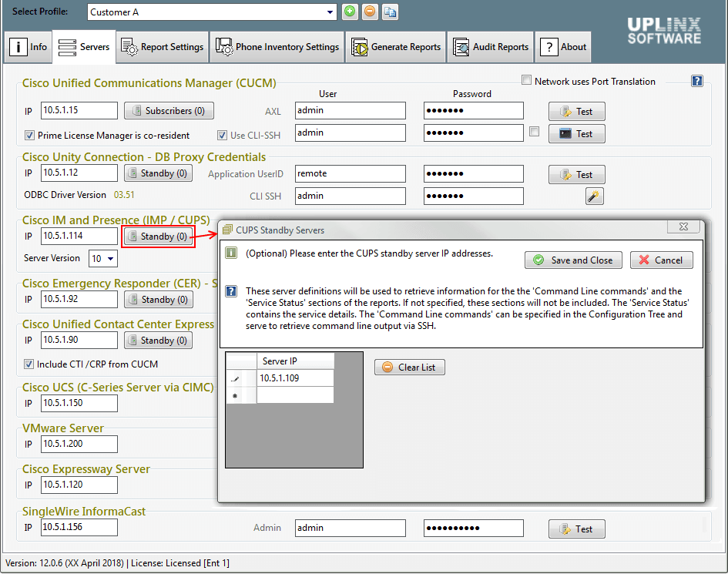Tick the checkbox beside the CLI-SSH password
Screen dimensions: 728x574
pos(535,132)
